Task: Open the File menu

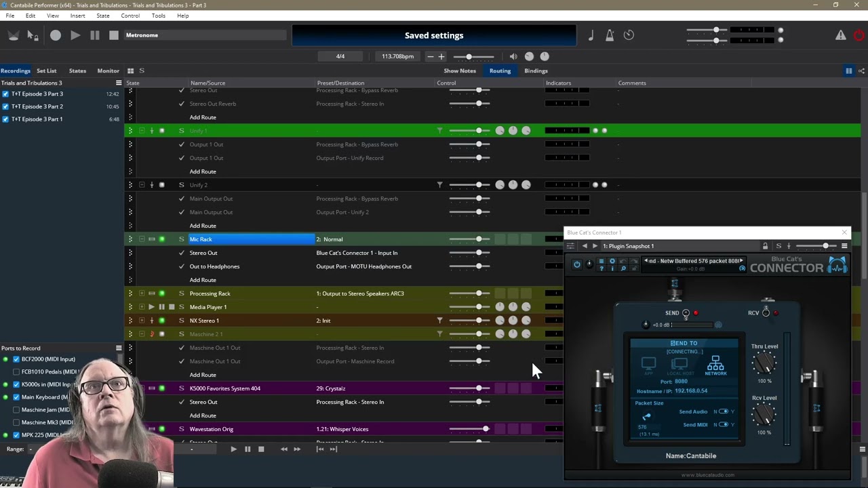Action: [x=10, y=16]
